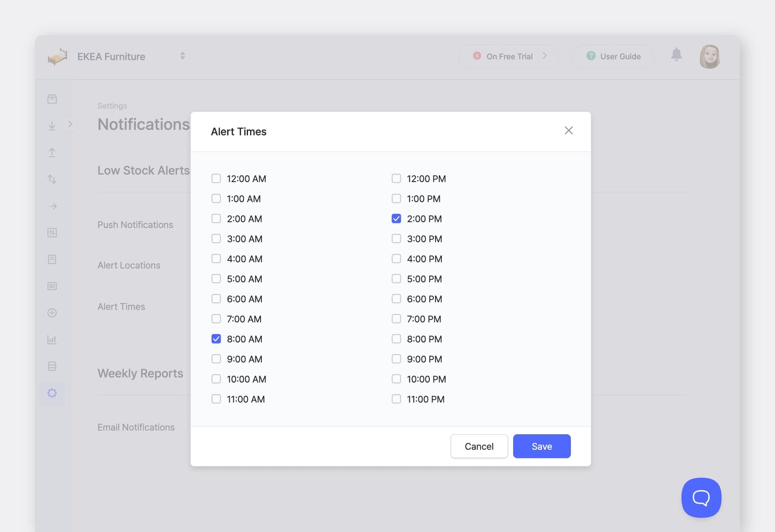Viewport: 775px width, 532px height.
Task: Open the barcode sidebar icon
Action: tap(52, 286)
